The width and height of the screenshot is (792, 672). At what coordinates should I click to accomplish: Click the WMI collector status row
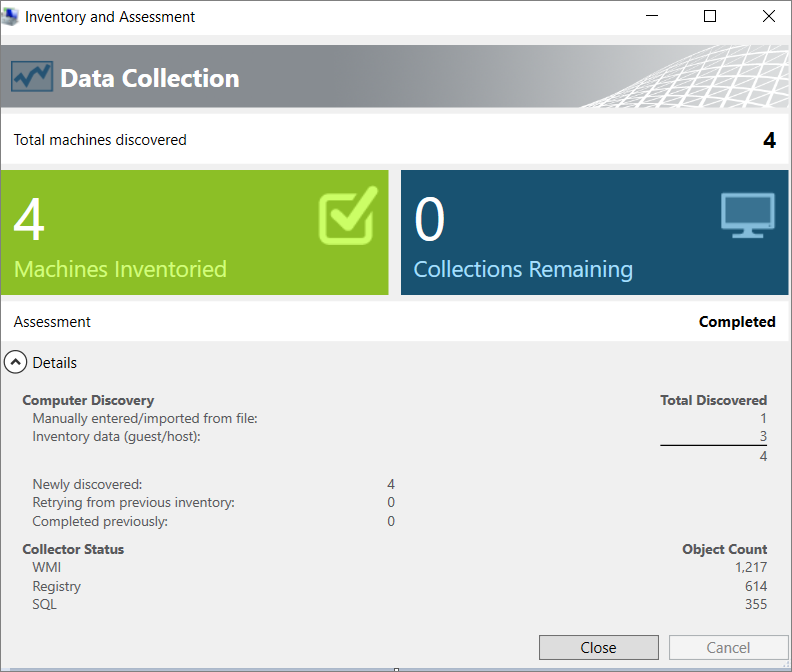tap(45, 567)
